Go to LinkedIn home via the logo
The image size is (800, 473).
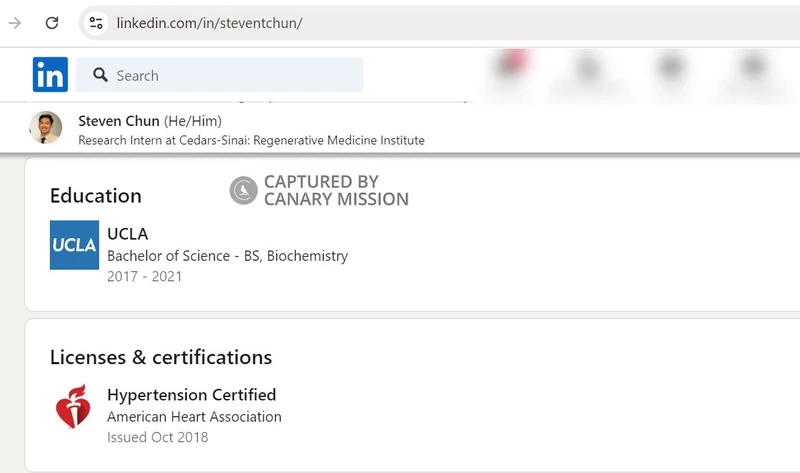50,75
